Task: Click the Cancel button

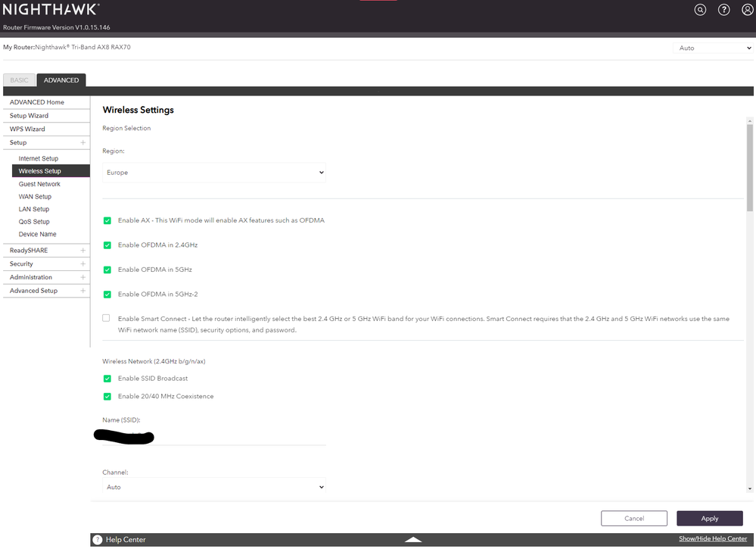Action: pos(634,518)
